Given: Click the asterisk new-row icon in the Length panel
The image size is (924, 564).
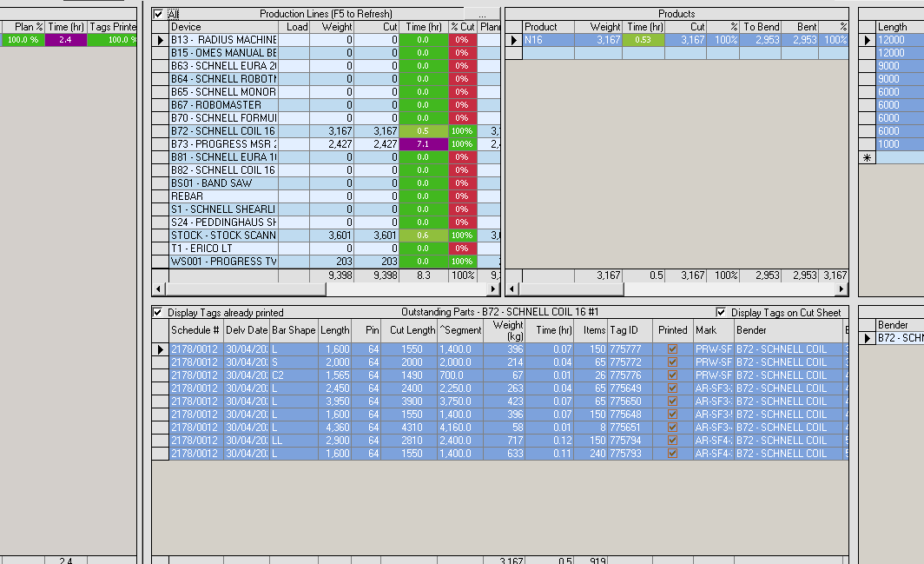Looking at the screenshot, I should click(866, 157).
